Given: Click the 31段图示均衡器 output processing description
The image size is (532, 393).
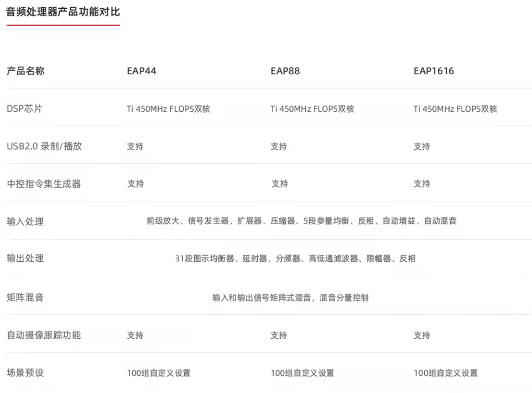Looking at the screenshot, I should click(x=295, y=259).
